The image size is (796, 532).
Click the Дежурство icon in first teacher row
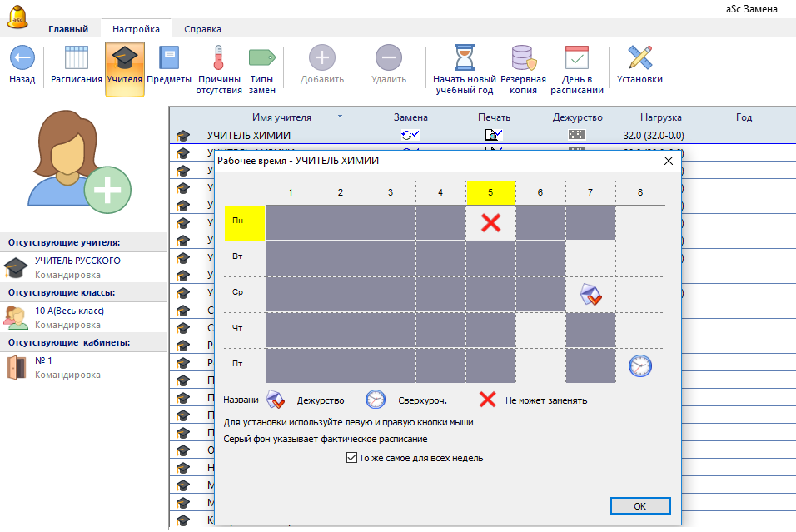(577, 135)
